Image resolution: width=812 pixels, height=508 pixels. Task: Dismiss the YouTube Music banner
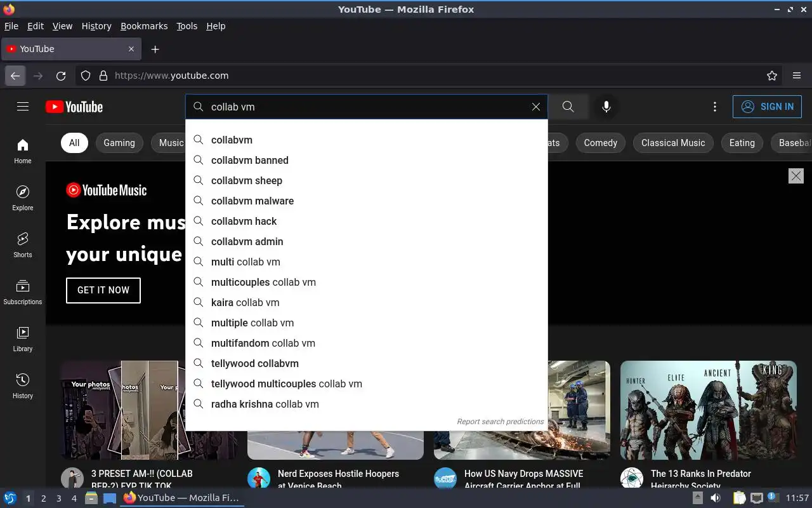796,176
